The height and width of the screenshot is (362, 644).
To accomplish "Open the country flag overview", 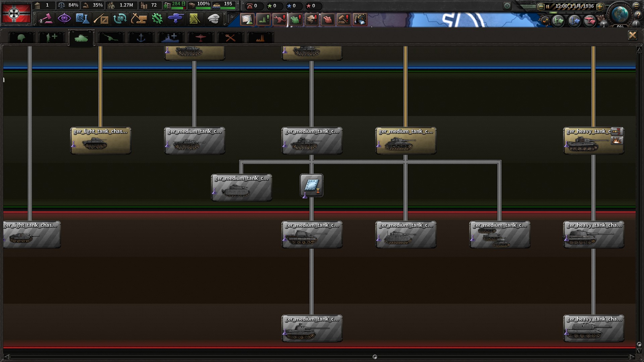I will (x=16, y=13).
